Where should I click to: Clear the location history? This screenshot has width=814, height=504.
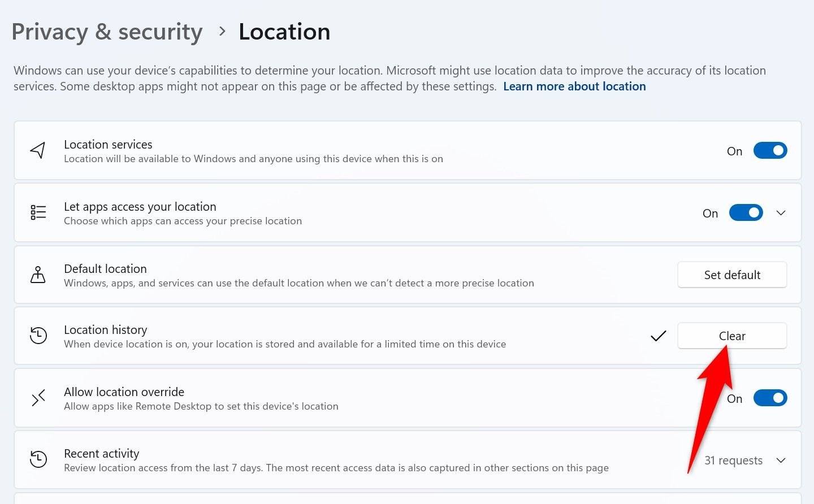pos(731,336)
